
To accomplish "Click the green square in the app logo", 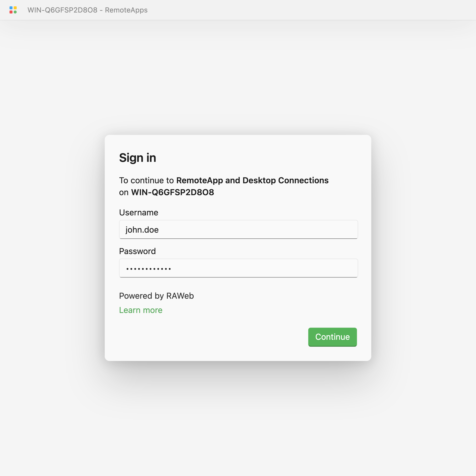I will click(x=15, y=12).
